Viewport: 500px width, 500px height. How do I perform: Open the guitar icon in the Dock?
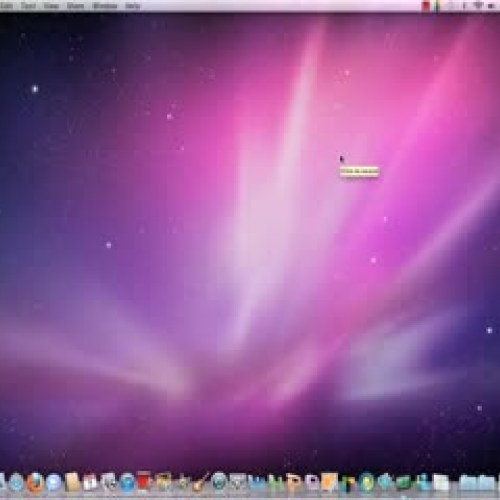point(201,482)
